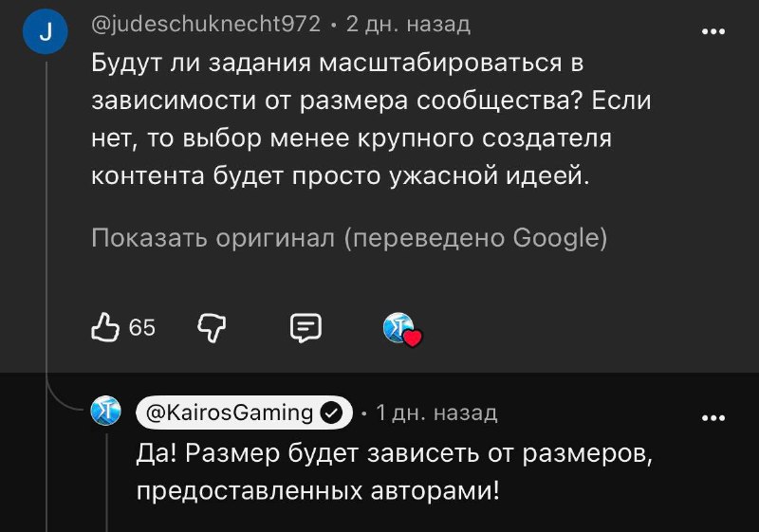Open @judeschuknecht972 username link
Image resolution: width=759 pixels, height=532 pixels.
pos(206,24)
